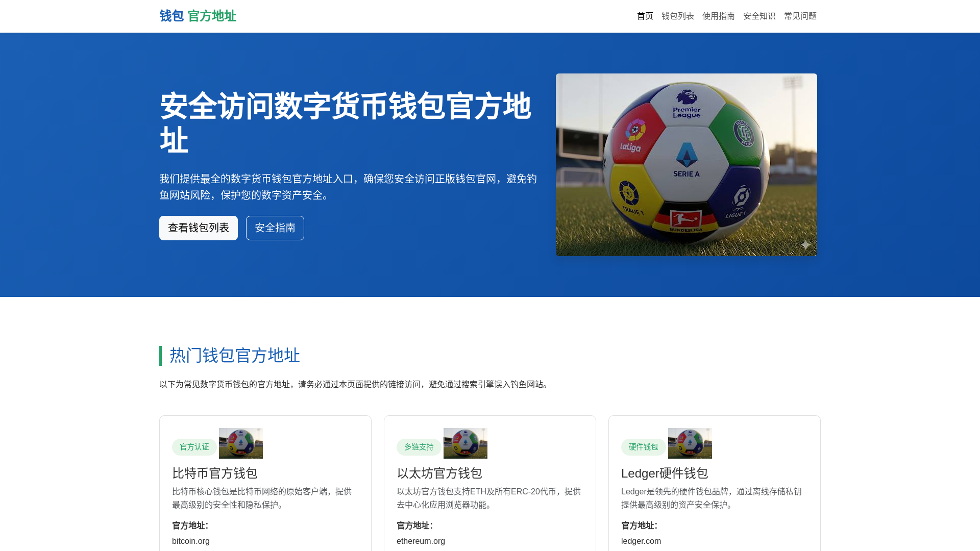Open the 安全知识 nav item
Viewport: 980px width, 551px height.
point(759,16)
